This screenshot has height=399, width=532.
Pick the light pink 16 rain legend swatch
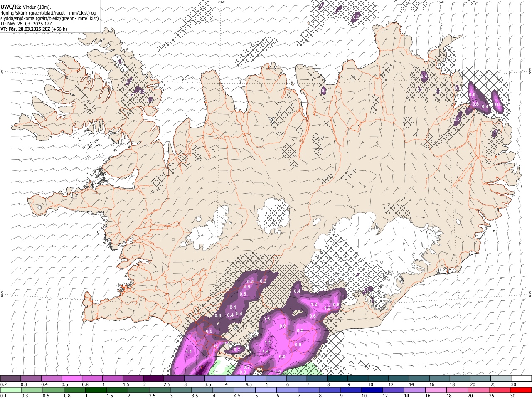pyautogui.click(x=436, y=390)
